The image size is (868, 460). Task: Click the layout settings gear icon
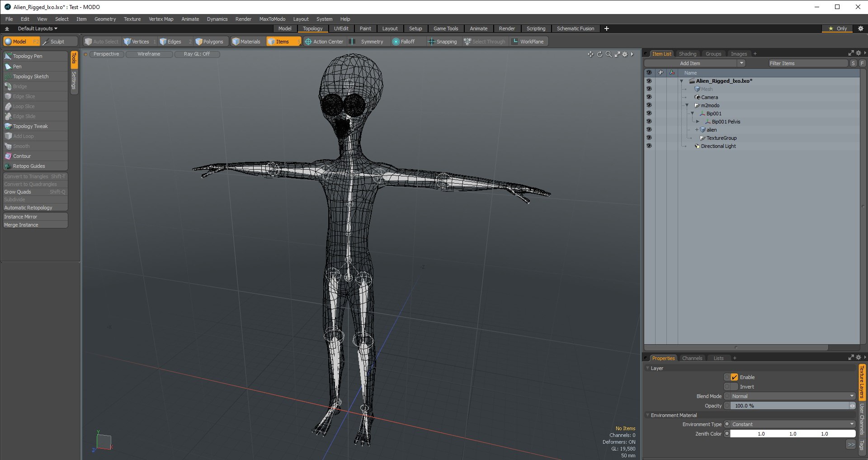pyautogui.click(x=861, y=28)
